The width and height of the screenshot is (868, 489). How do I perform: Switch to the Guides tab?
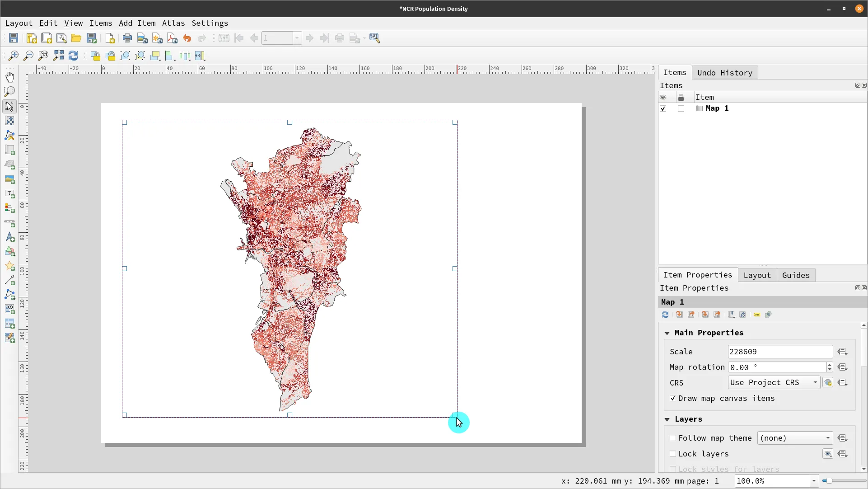[796, 275]
